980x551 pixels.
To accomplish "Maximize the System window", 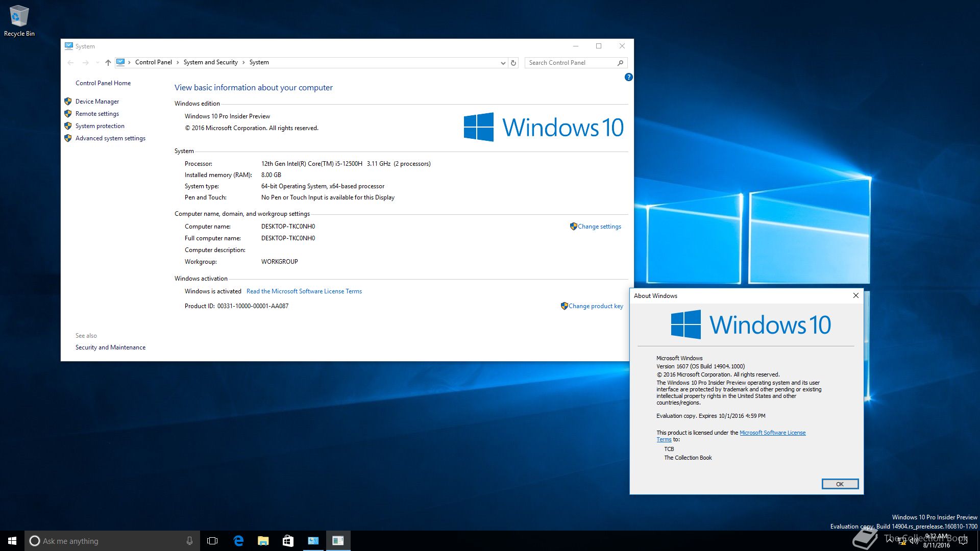I will 599,46.
